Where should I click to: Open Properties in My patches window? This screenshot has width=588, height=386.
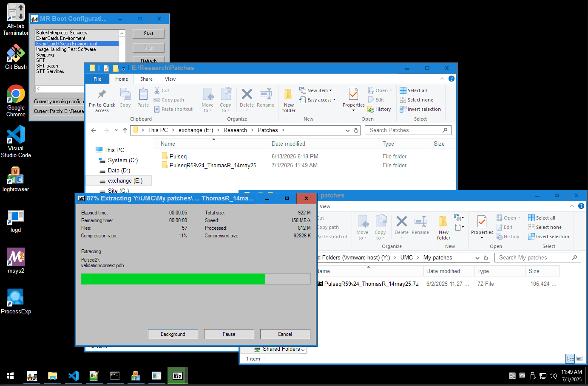(482, 227)
